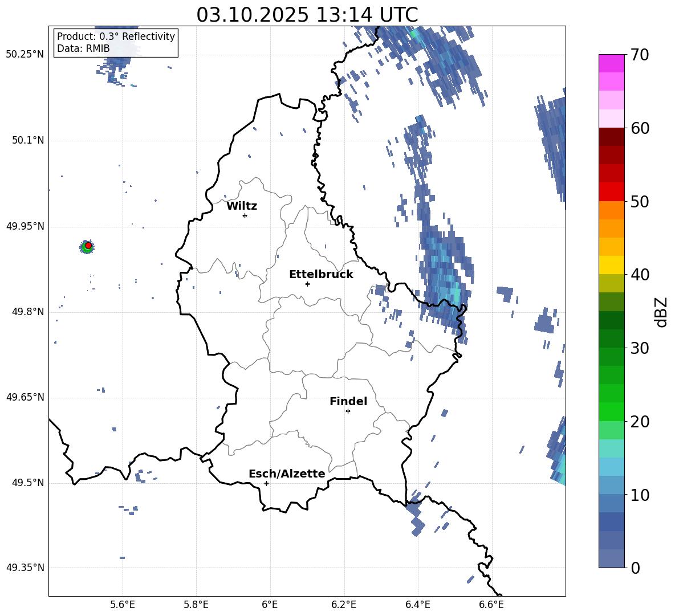
Task: Click the 50.1°N latitude label
Action: 28,140
